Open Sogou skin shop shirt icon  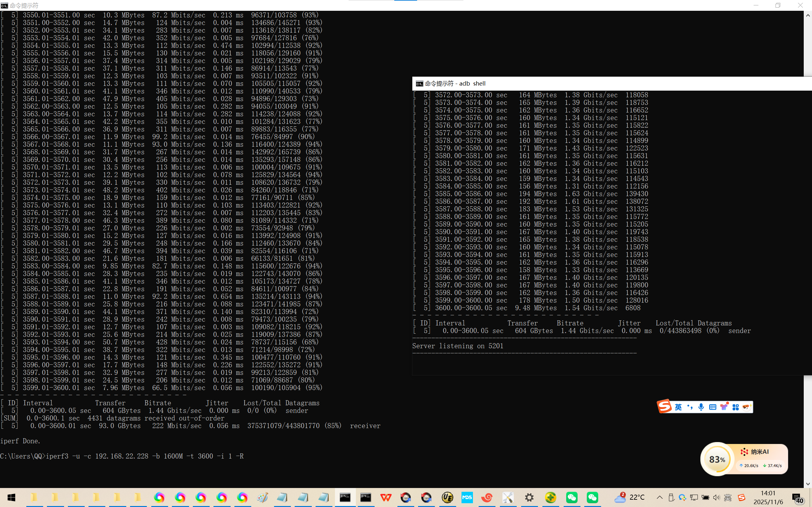click(x=724, y=407)
